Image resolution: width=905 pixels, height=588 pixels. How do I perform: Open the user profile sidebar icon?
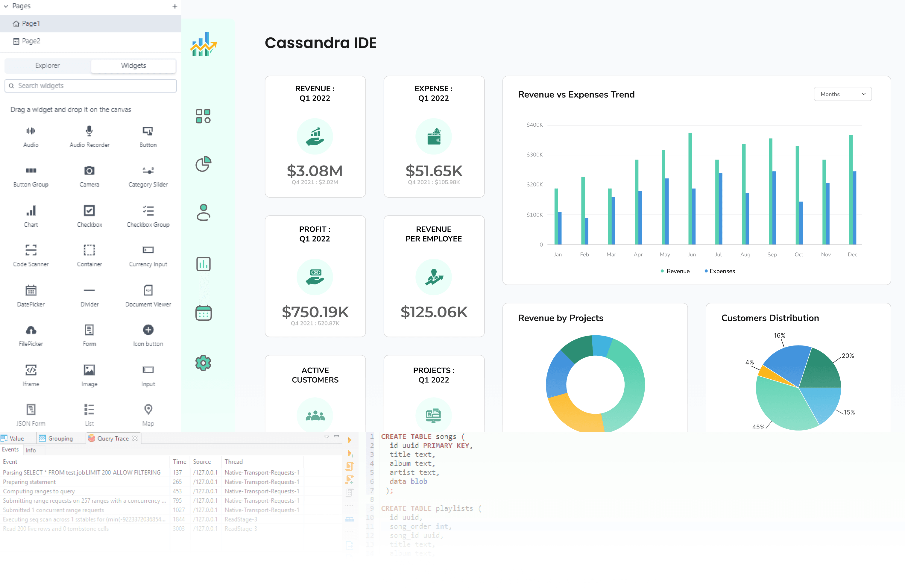click(x=203, y=212)
